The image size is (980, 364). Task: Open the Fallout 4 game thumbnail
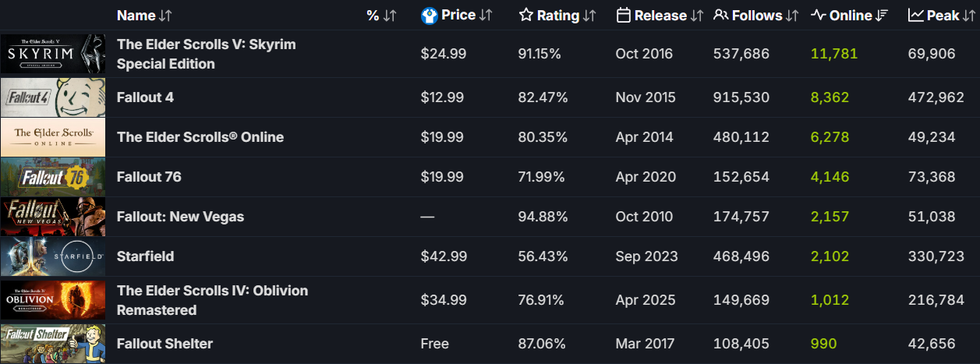tap(53, 97)
